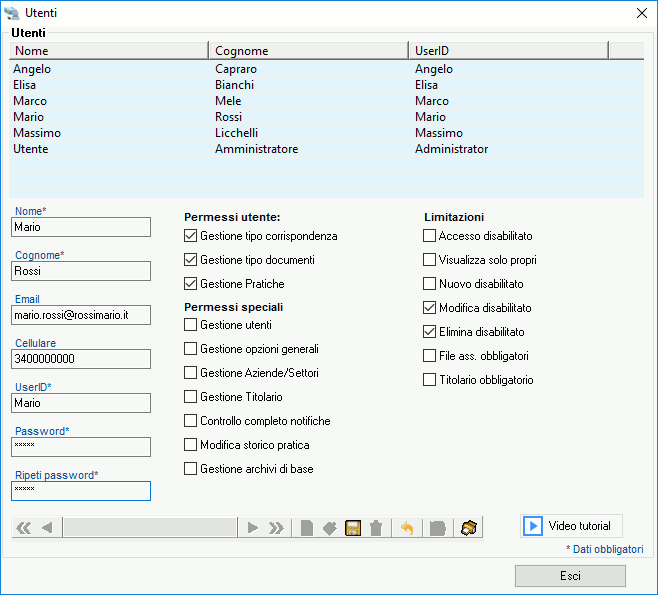Click the Email input field
This screenshot has width=658, height=595.
[x=81, y=315]
